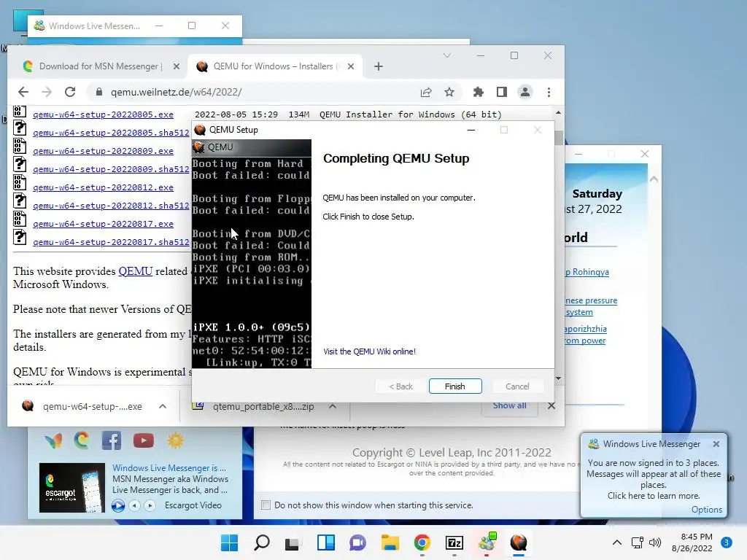
Task: Click Cancel in the QEMU Setup dialog
Action: tap(517, 386)
